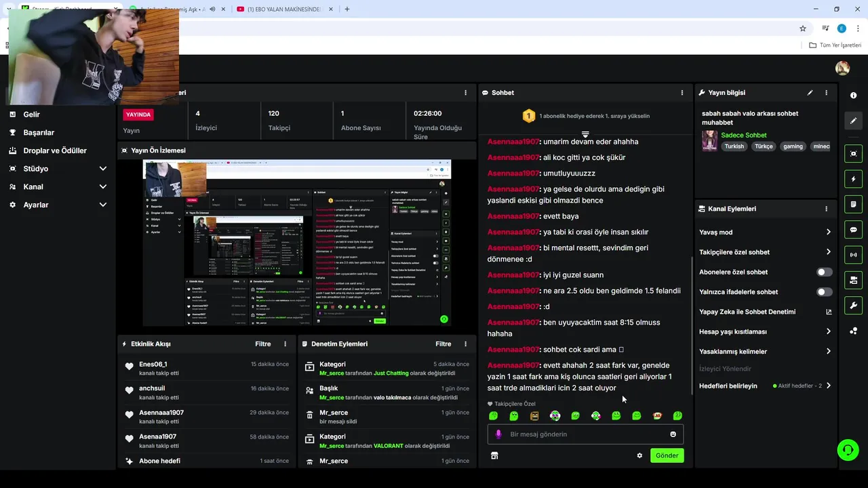868x488 pixels.
Task: Click the pencil edit icon in the right toolbar
Action: coord(853,121)
